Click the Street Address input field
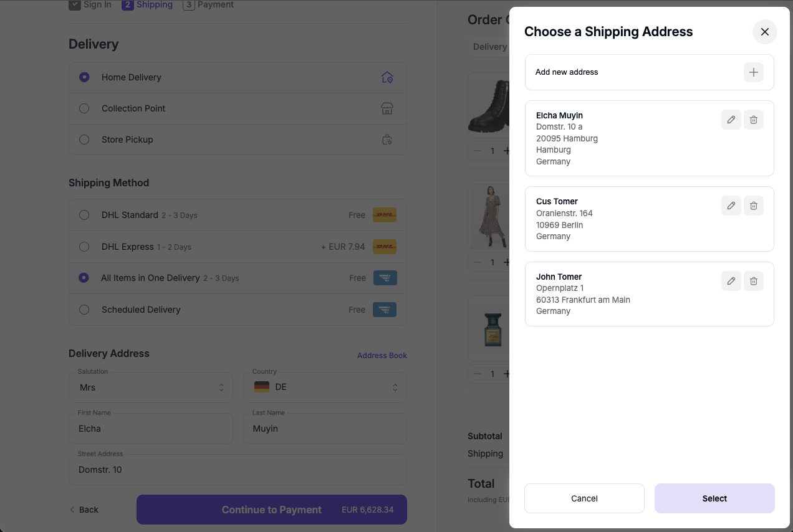 click(238, 470)
